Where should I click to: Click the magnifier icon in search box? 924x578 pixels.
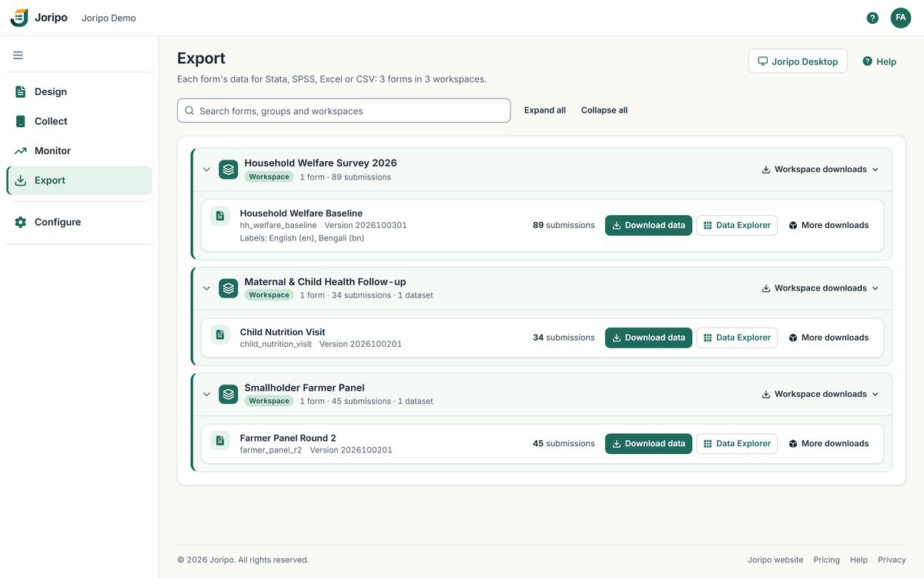click(x=189, y=111)
